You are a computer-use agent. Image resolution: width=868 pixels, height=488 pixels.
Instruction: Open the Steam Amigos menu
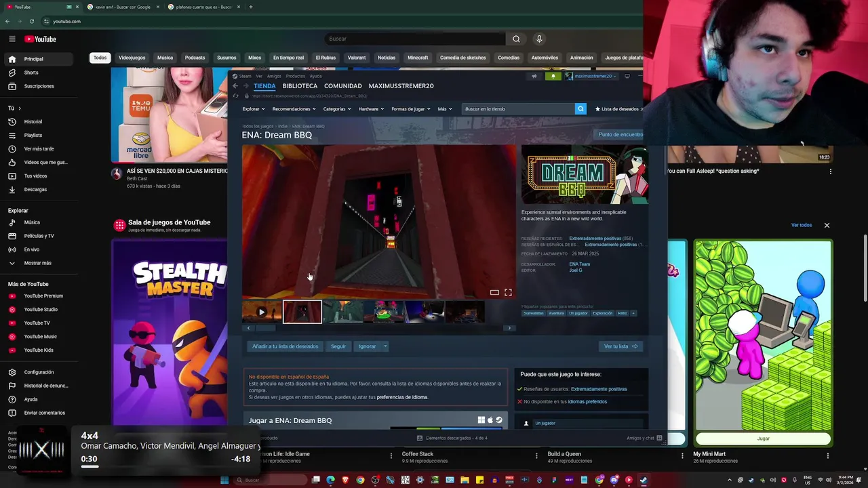274,76
